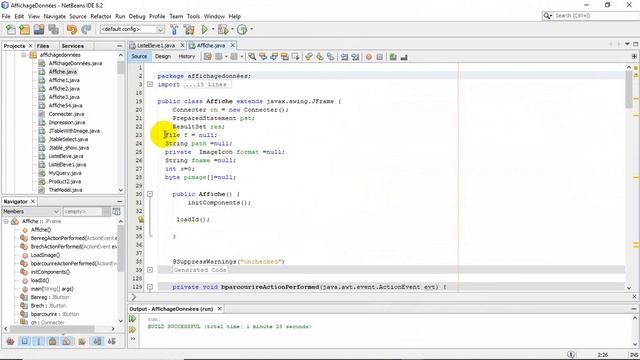Minimize the Projects panel
Image resolution: width=640 pixels, height=360 pixels.
[x=119, y=46]
